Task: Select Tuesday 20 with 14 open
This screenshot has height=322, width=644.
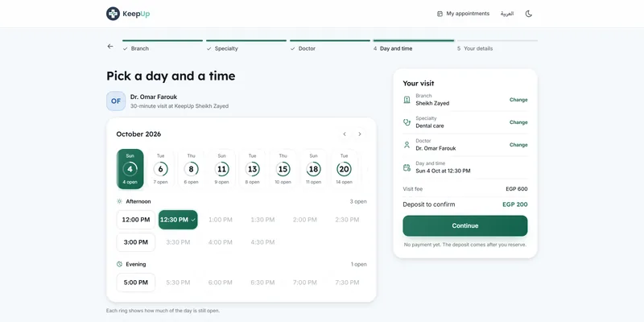Action: 345,169
